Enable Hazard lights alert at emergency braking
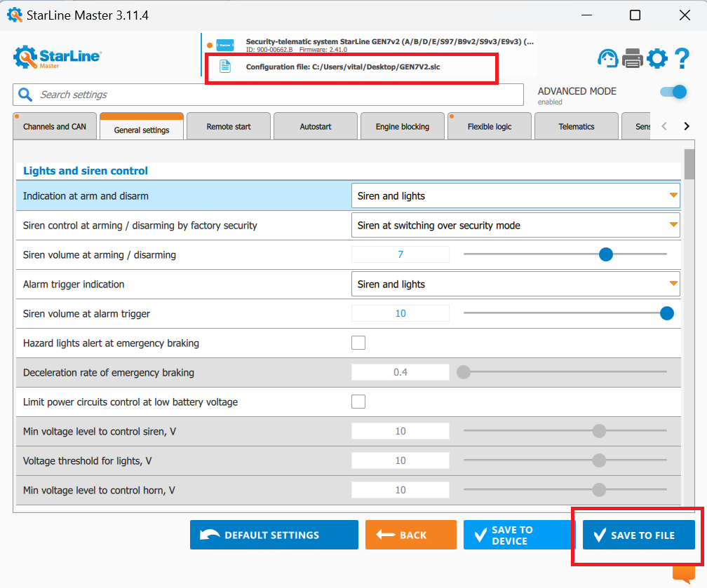This screenshot has height=588, width=707. click(x=358, y=343)
